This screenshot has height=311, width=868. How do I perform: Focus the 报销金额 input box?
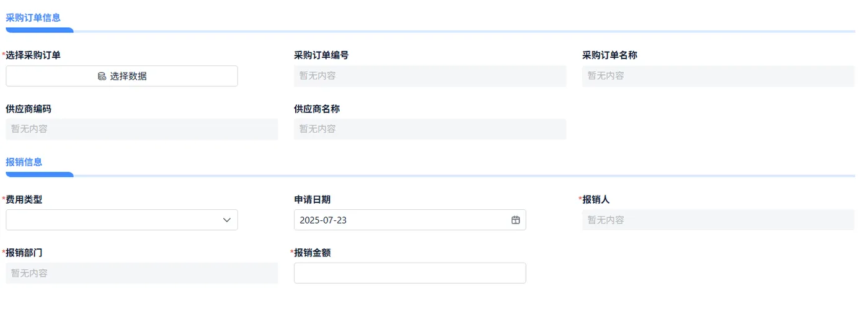(x=409, y=273)
